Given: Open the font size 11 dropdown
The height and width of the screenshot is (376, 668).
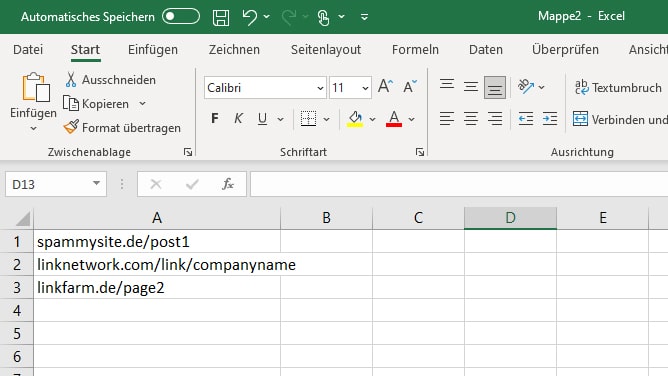Looking at the screenshot, I should [x=365, y=88].
